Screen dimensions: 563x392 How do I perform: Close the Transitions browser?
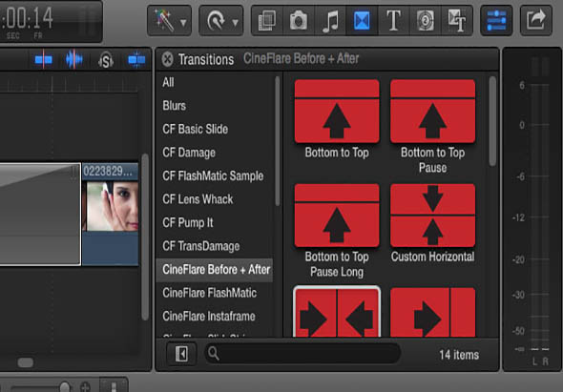[x=167, y=59]
